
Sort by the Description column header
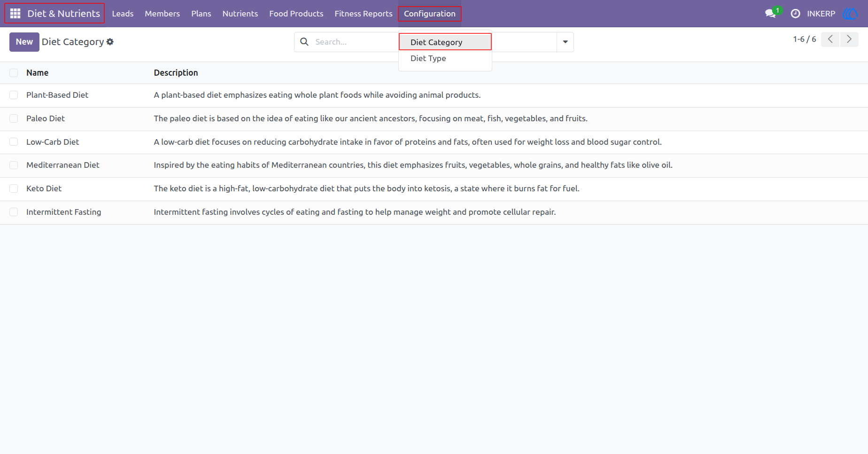point(176,73)
